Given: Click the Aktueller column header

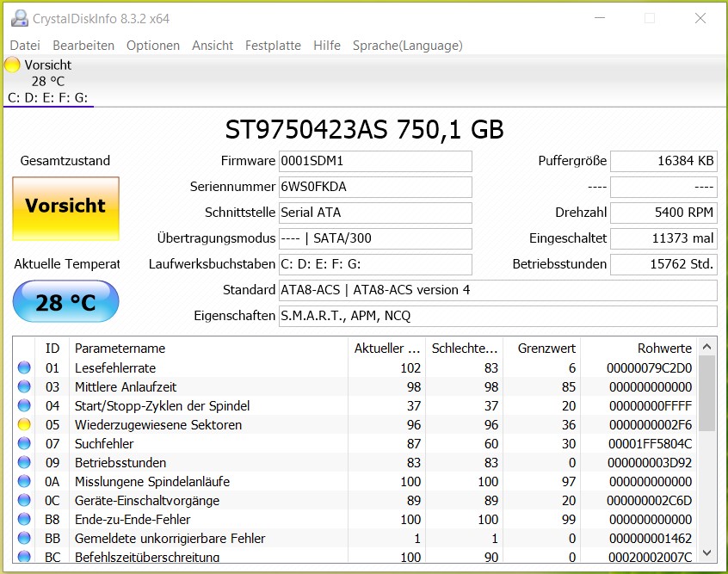Looking at the screenshot, I should 386,349.
